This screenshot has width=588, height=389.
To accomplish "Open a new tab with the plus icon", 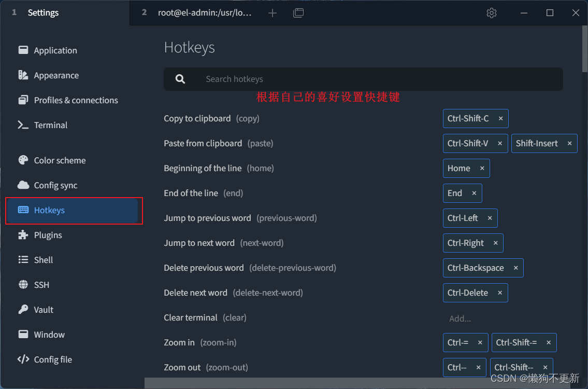I will (x=273, y=13).
